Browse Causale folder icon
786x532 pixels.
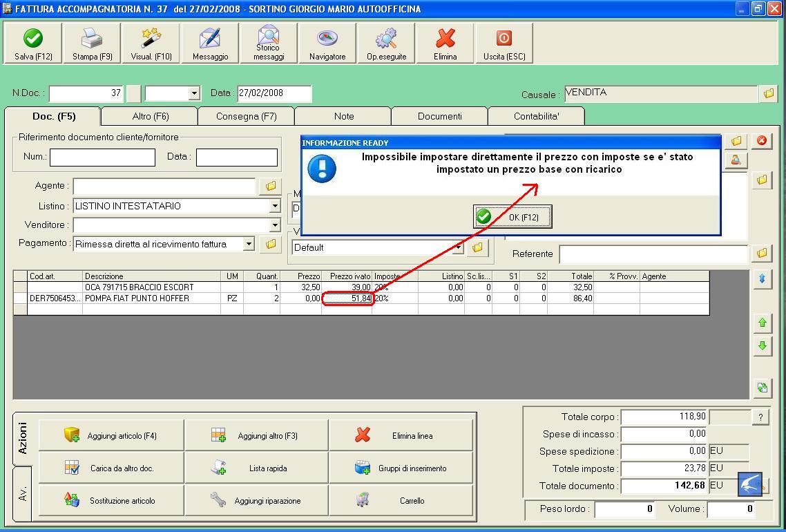pyautogui.click(x=769, y=93)
